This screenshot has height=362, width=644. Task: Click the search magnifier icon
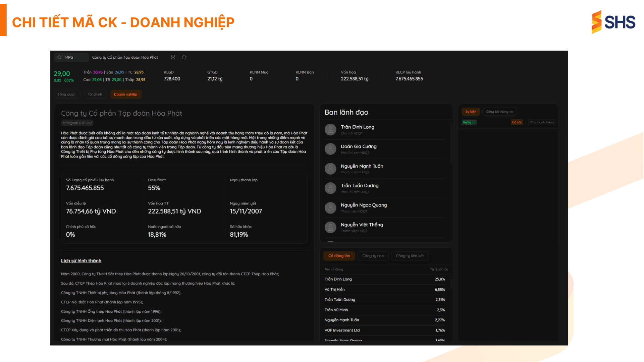point(59,57)
